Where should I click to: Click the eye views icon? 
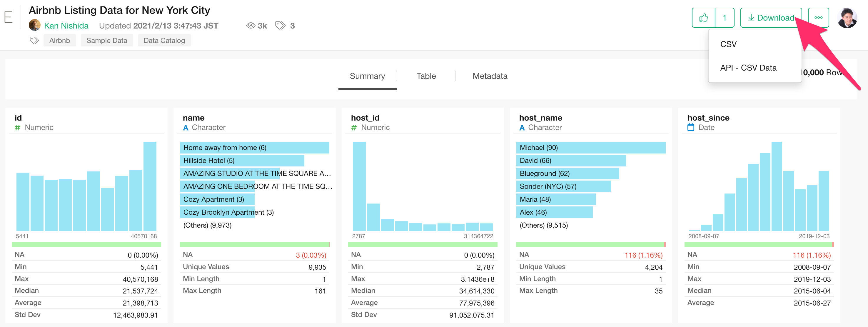tap(250, 26)
